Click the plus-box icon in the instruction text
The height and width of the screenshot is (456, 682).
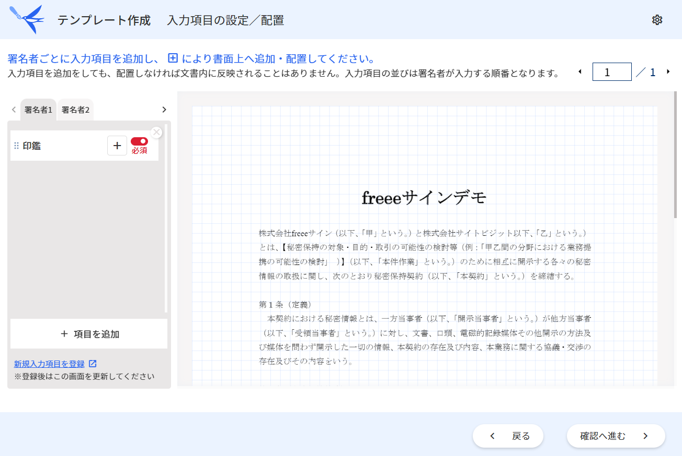coord(173,58)
